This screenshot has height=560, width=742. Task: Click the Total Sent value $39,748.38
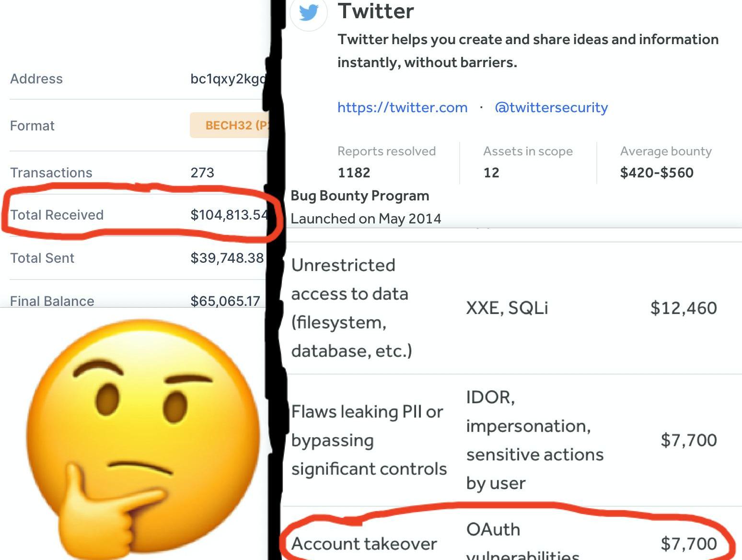[x=227, y=258]
